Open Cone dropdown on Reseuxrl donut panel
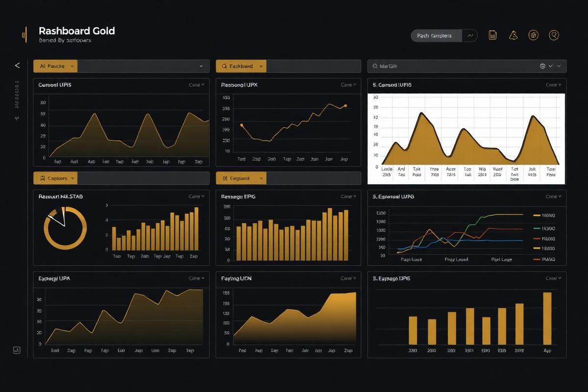Image resolution: width=588 pixels, height=392 pixels. coord(196,196)
